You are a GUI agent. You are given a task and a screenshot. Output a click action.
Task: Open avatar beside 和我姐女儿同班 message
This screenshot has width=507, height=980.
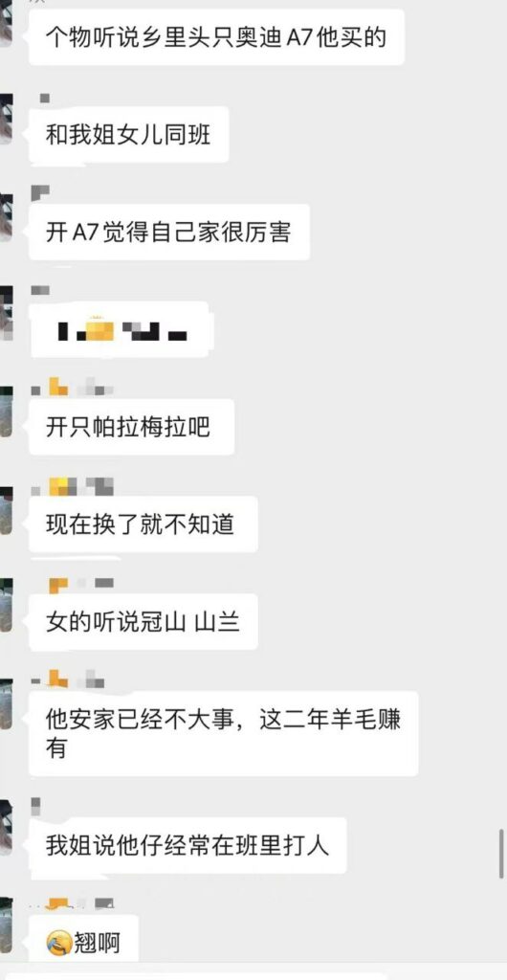[x=5, y=120]
